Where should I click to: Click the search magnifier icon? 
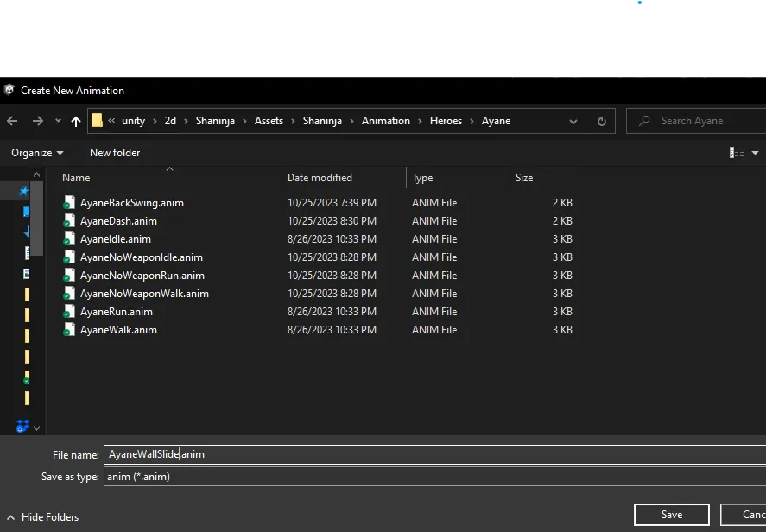tap(644, 121)
